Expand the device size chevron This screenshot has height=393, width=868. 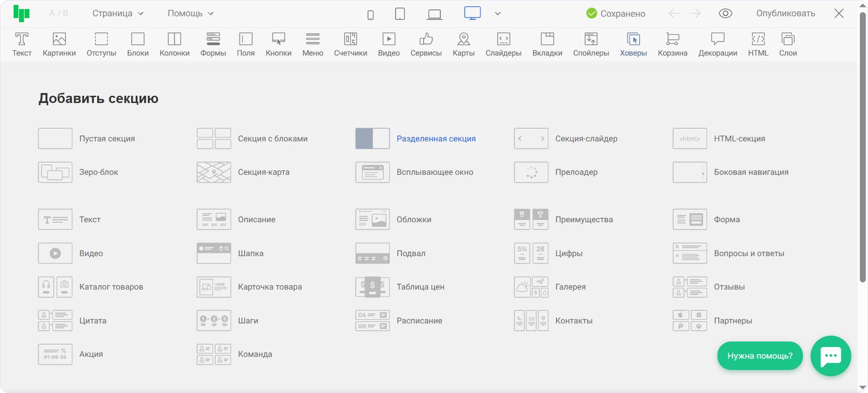(x=498, y=14)
